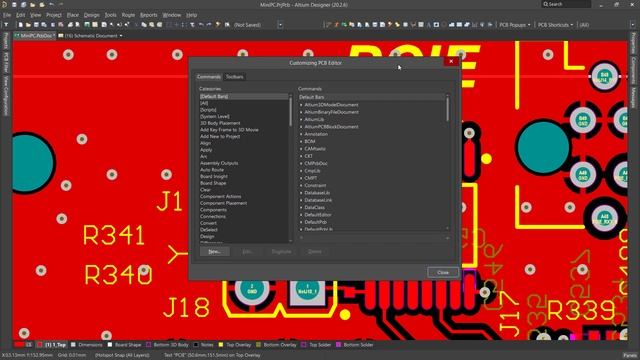Open the Place menu

click(73, 15)
